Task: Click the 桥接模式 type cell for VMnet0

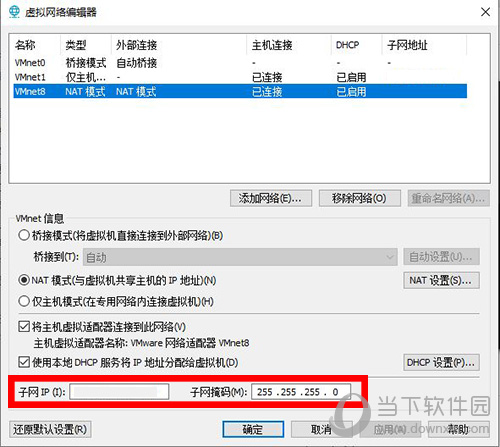Action: click(x=86, y=63)
